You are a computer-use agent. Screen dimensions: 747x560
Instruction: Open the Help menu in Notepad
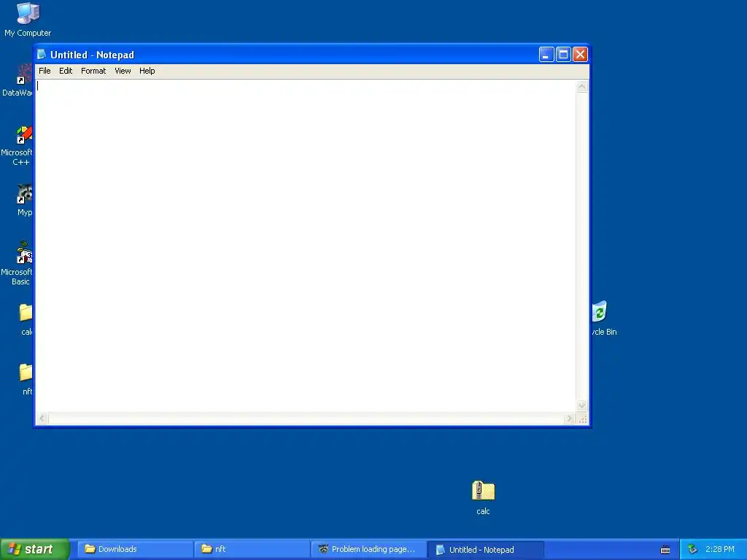coord(147,71)
